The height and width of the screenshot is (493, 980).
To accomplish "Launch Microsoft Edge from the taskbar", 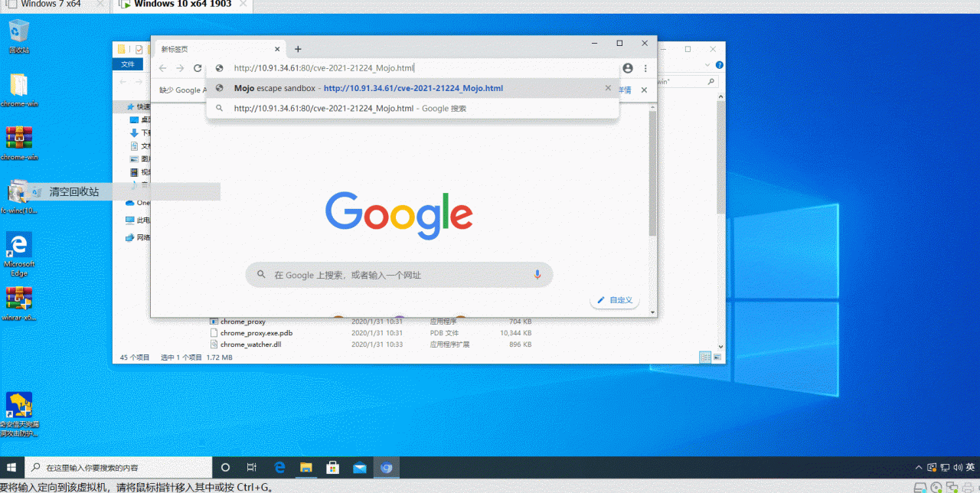I will pos(279,467).
